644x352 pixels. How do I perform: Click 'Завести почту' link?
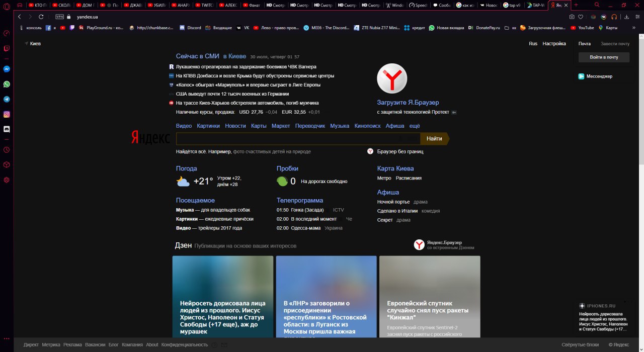click(x=615, y=44)
